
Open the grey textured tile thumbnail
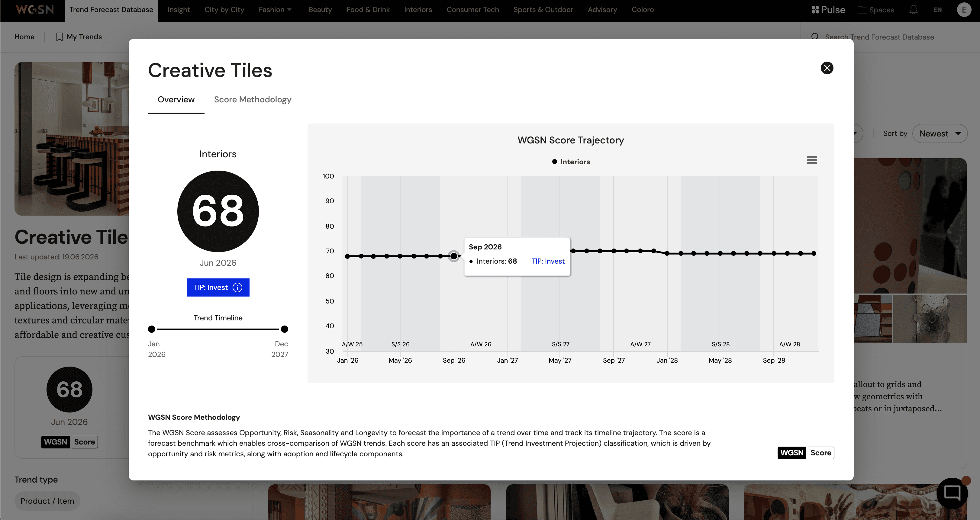click(x=930, y=319)
